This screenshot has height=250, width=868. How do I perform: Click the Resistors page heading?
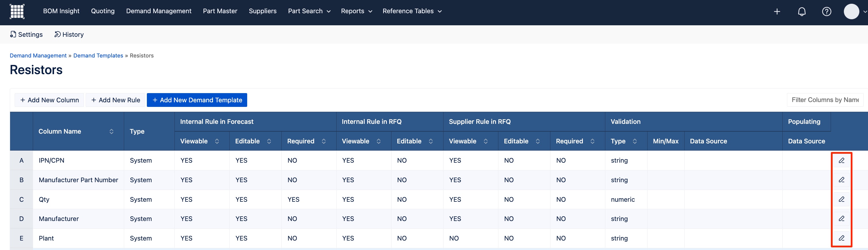(x=36, y=70)
